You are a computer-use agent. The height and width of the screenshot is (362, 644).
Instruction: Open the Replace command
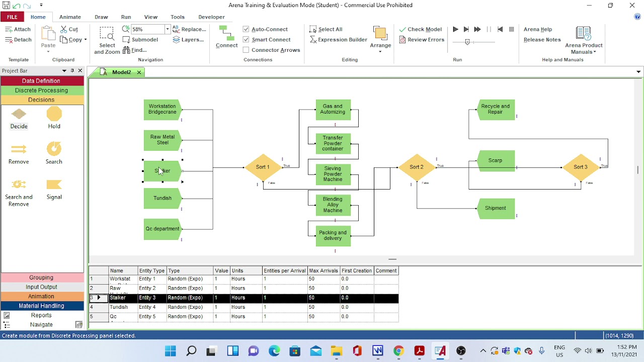pos(189,29)
